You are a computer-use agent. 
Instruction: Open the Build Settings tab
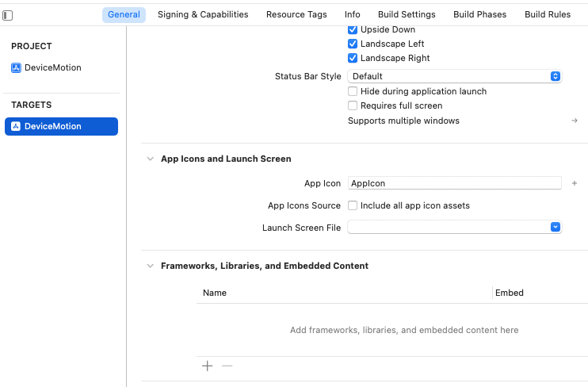click(x=407, y=15)
